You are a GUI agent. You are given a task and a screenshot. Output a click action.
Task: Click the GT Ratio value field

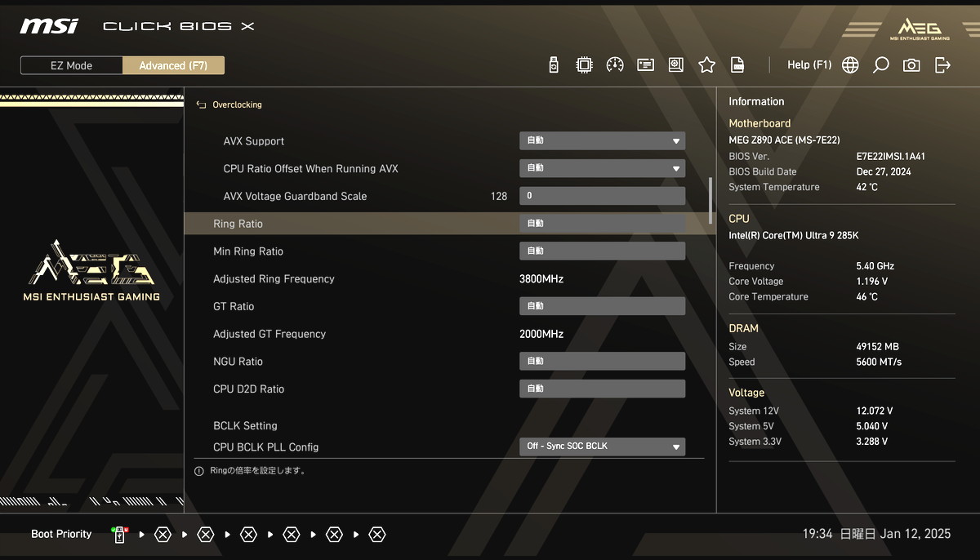(602, 306)
